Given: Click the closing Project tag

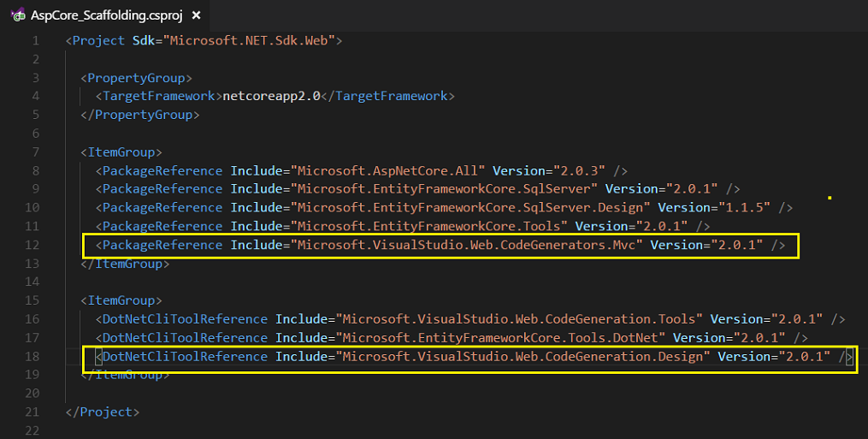Looking at the screenshot, I should tap(103, 412).
